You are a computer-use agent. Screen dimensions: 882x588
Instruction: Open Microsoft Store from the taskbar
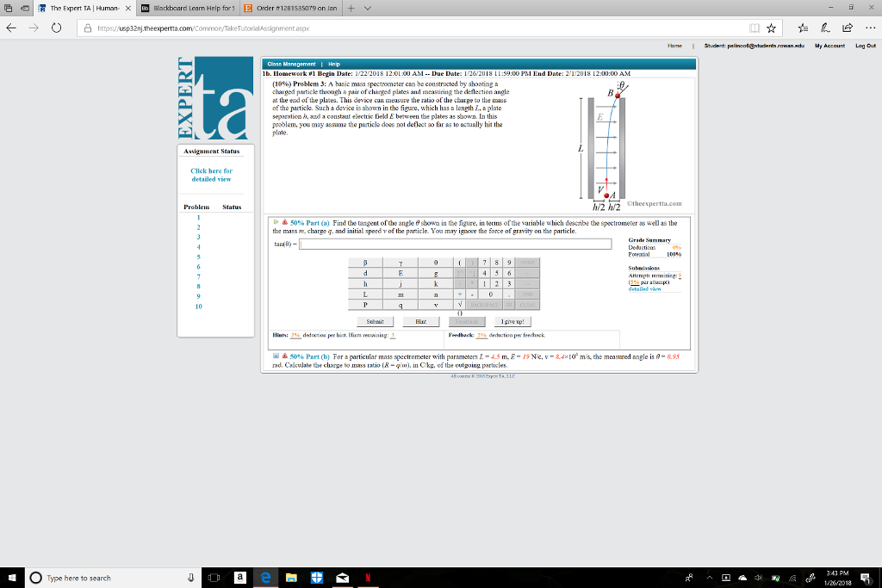pos(317,578)
